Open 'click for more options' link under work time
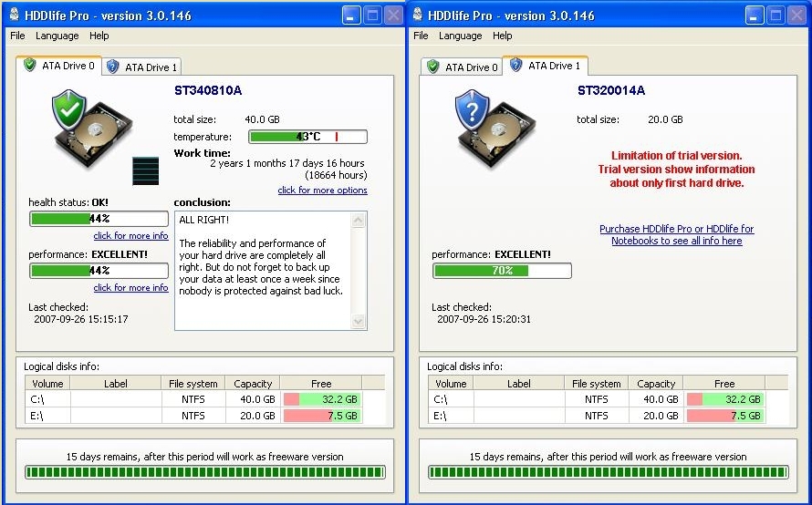The height and width of the screenshot is (505, 812). point(323,190)
